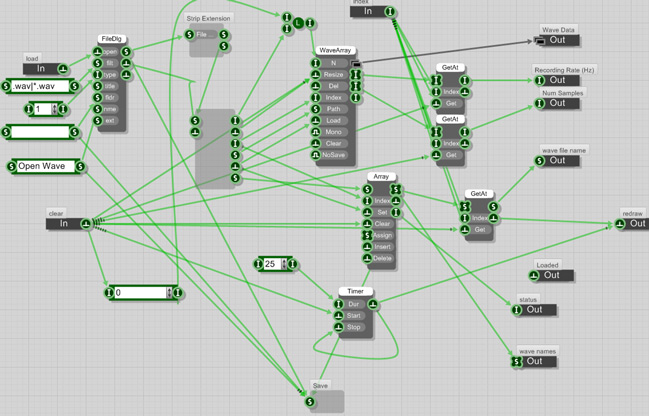This screenshot has width=649, height=416.
Task: Click the .wav filter text field
Action: (x=41, y=87)
